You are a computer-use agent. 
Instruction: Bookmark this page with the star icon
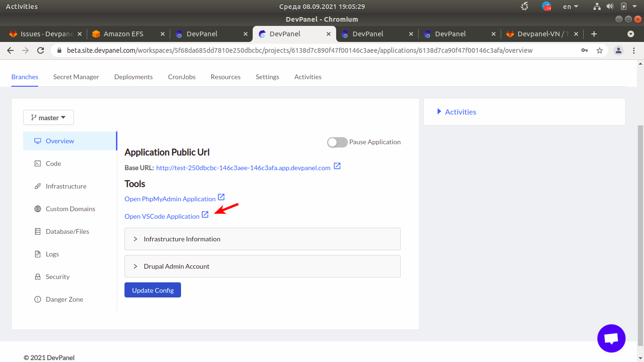[x=600, y=50]
